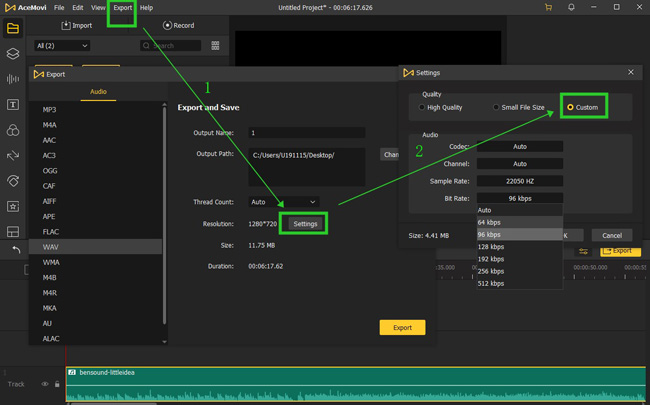Open the View menu
Screen dimensions: 650x405
point(98,8)
